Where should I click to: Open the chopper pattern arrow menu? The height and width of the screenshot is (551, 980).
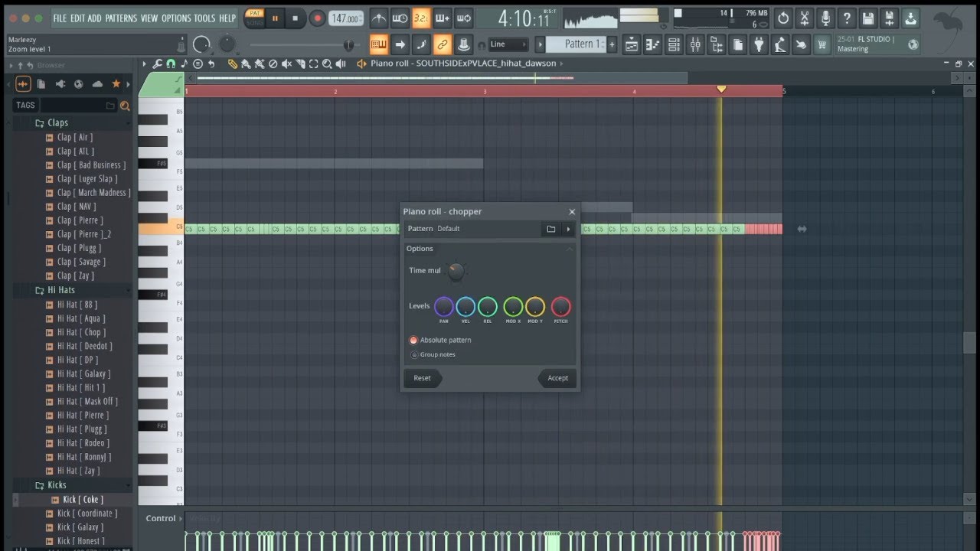tap(568, 229)
